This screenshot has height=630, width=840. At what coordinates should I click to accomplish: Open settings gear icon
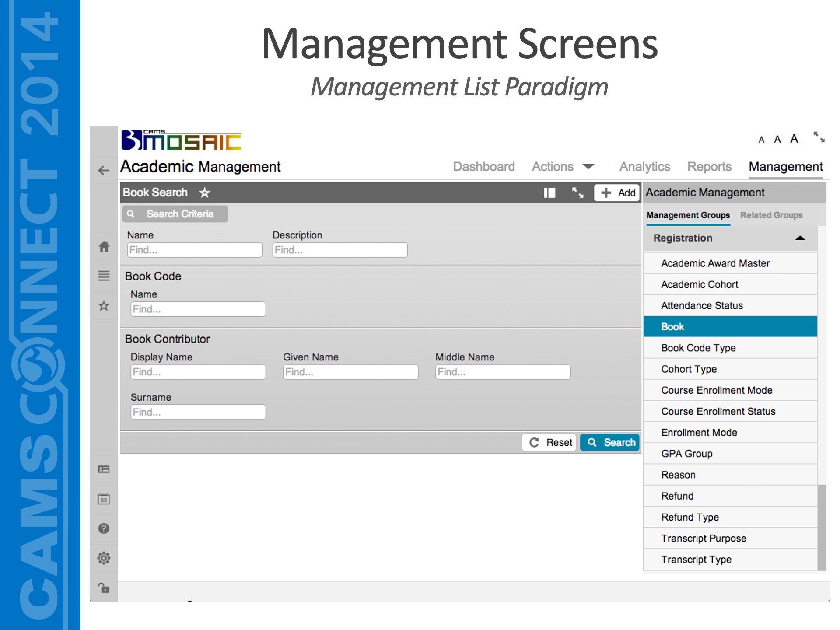click(x=104, y=558)
